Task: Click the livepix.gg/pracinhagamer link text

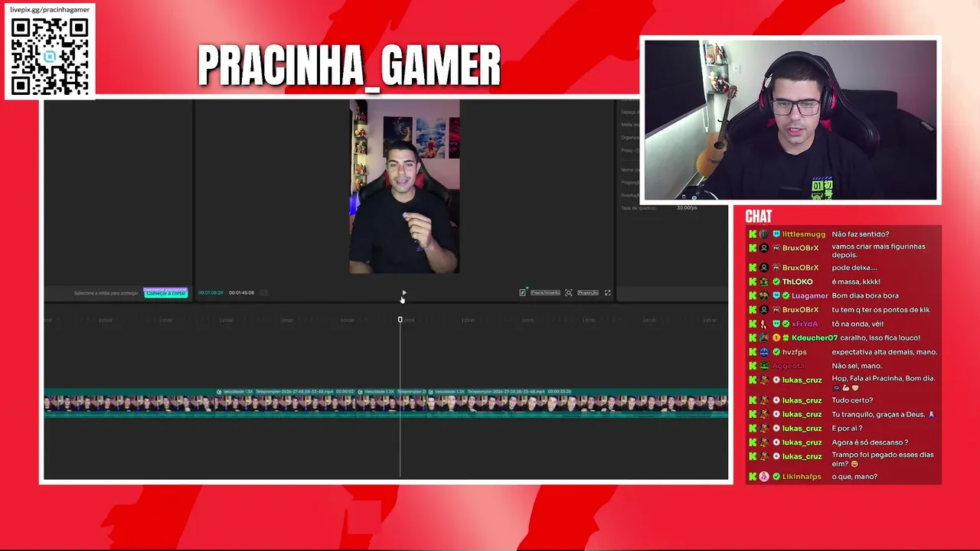Action: point(50,9)
